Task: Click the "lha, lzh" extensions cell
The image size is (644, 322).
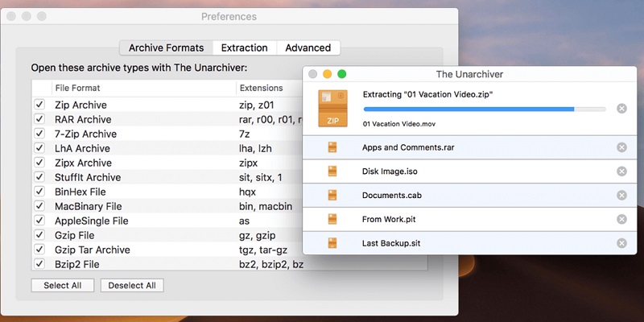Action: pos(255,148)
